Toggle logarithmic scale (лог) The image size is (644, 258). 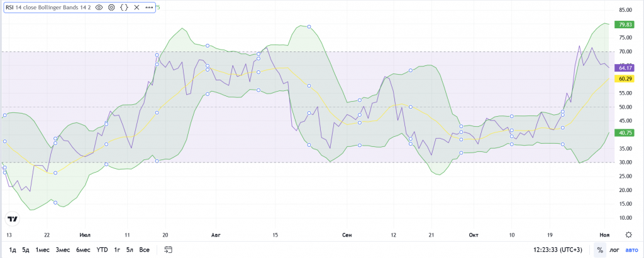pos(614,250)
